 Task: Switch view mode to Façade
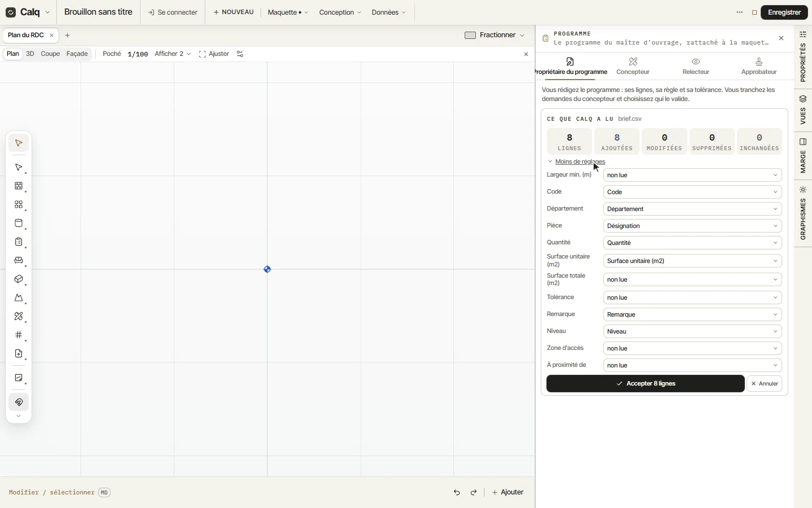[77, 54]
